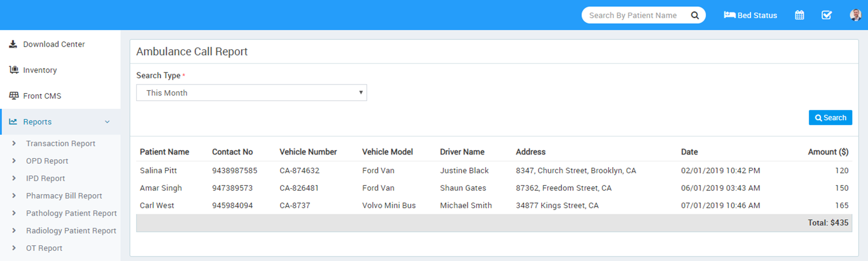Collapse the Reports menu chevron
The image size is (868, 261).
(107, 122)
